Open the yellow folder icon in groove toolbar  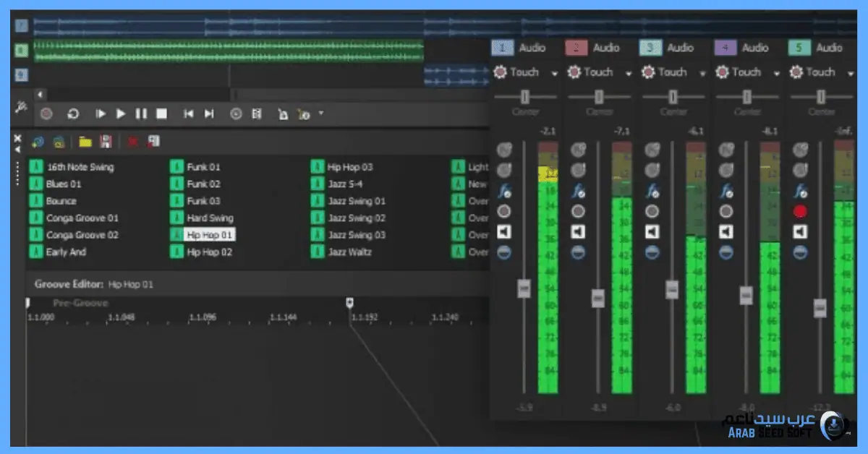pyautogui.click(x=85, y=142)
